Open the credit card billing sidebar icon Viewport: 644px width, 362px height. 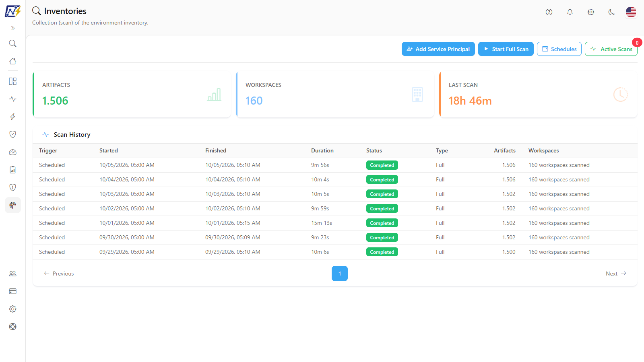tap(13, 291)
